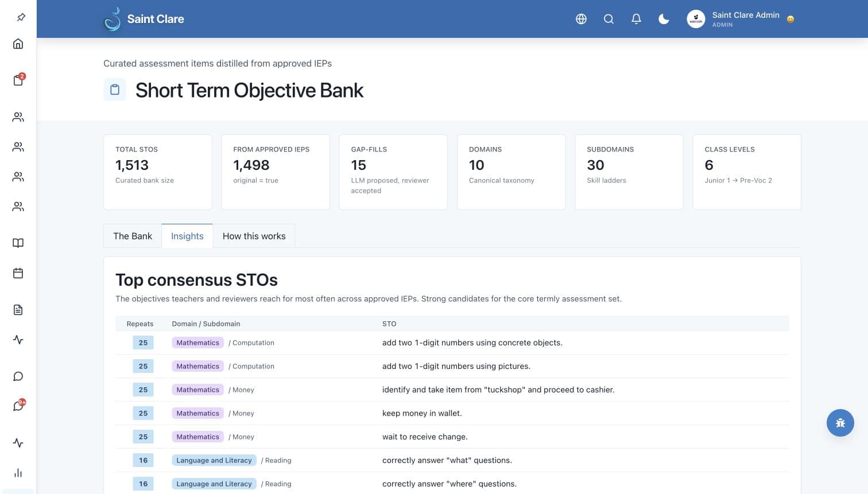Click the Domains 10 card
The height and width of the screenshot is (494, 868).
(x=511, y=172)
